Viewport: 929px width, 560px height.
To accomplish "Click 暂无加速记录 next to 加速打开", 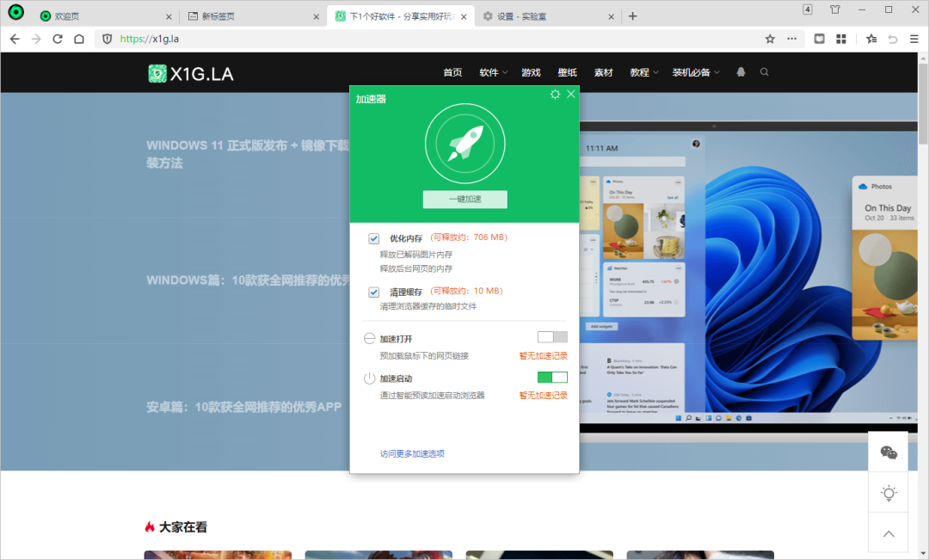I will point(544,355).
